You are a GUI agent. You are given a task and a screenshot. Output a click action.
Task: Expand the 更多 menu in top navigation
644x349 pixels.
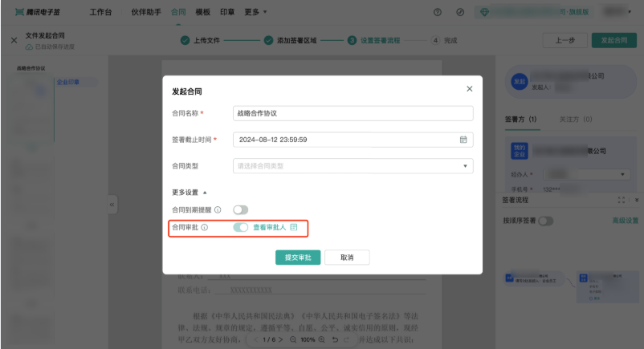(x=255, y=13)
